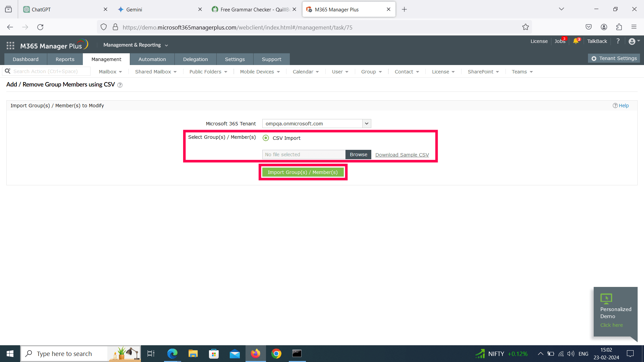Click the Import Group(s) / Member(s) button
Screen dimensions: 644x362
303,172
